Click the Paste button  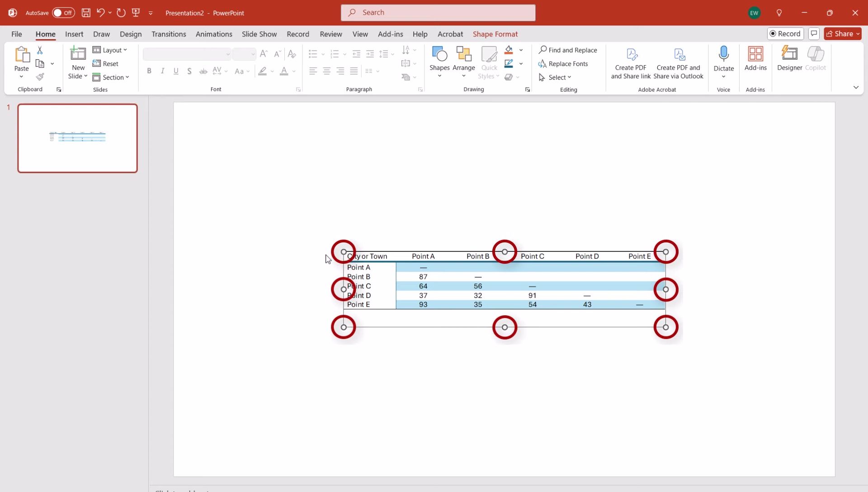pyautogui.click(x=21, y=59)
